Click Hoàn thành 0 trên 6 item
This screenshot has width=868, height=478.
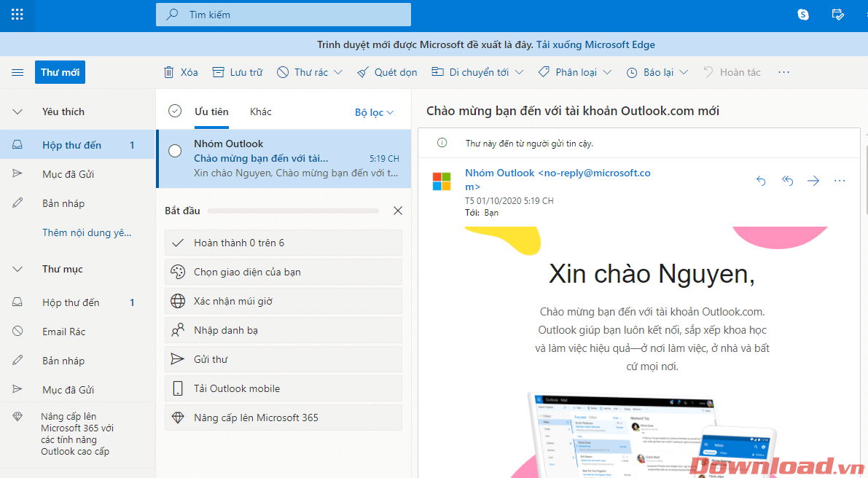click(x=284, y=243)
